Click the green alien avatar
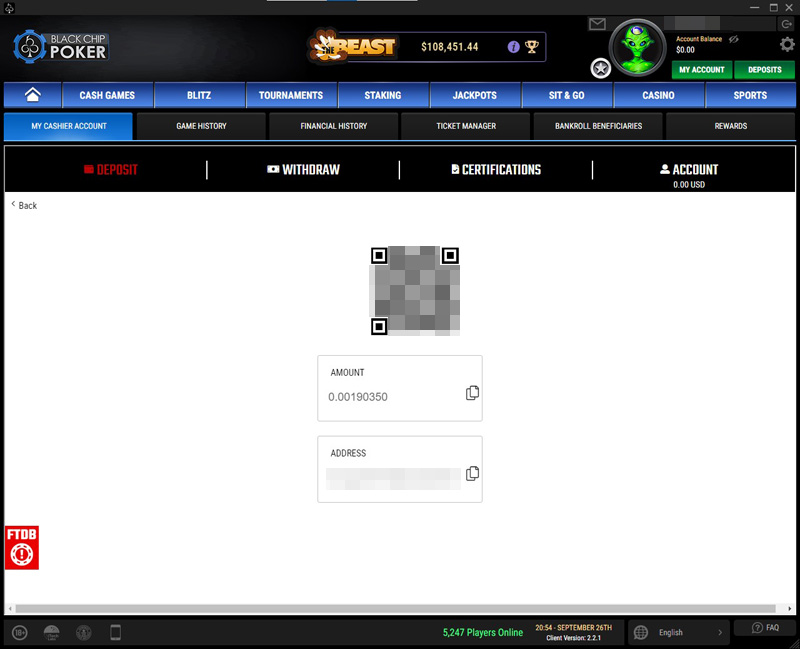The image size is (800, 649). [637, 47]
